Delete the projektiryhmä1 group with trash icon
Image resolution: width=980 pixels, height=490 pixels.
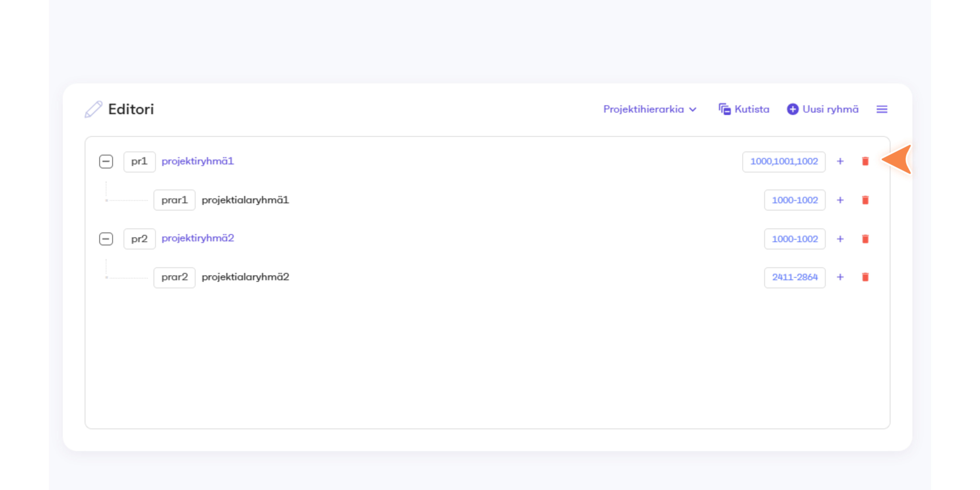[x=865, y=161]
